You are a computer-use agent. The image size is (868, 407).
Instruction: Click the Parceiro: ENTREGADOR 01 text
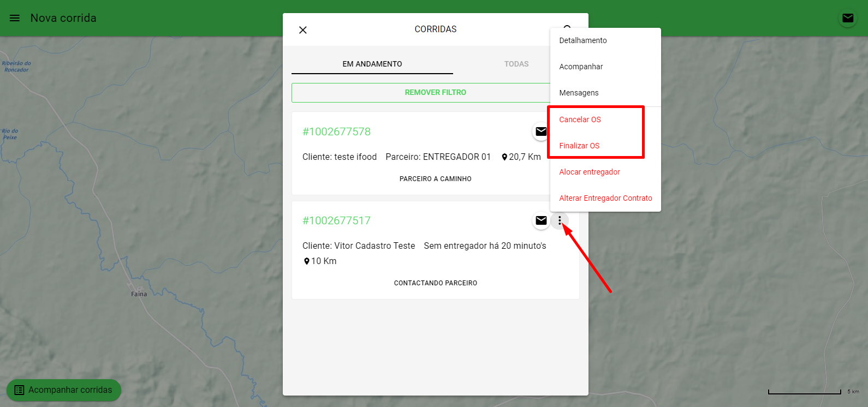pos(438,157)
